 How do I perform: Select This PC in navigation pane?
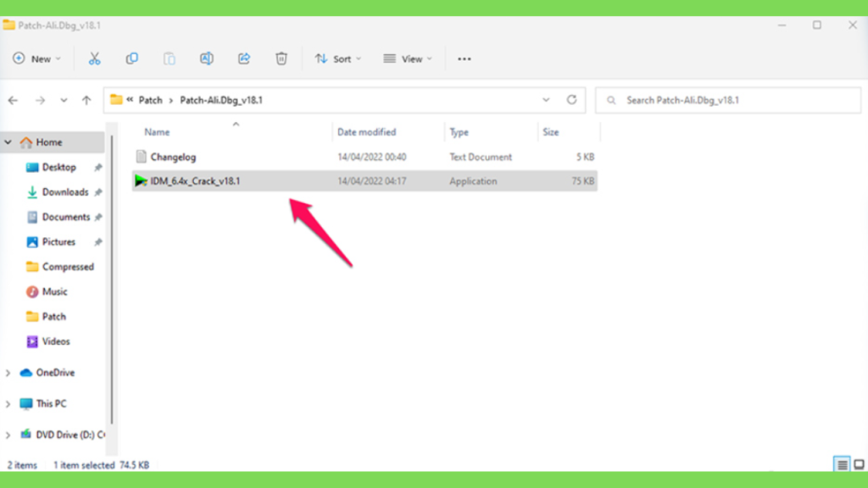tap(51, 404)
